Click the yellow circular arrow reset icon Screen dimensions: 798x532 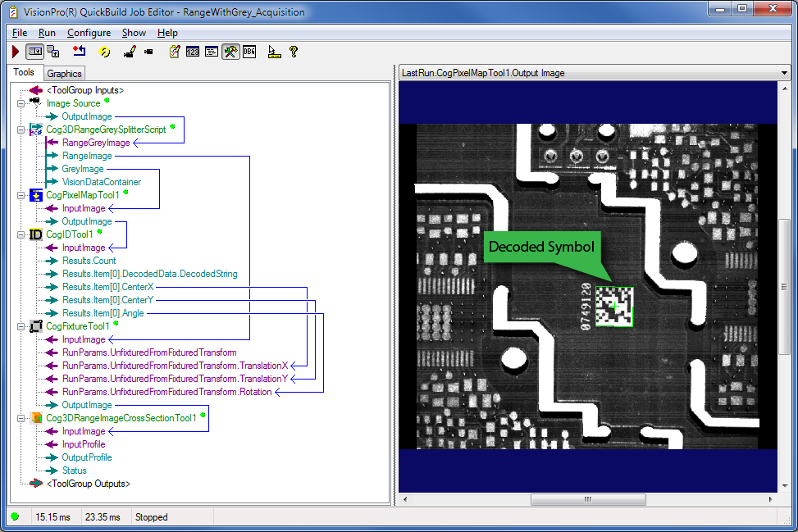tap(105, 52)
